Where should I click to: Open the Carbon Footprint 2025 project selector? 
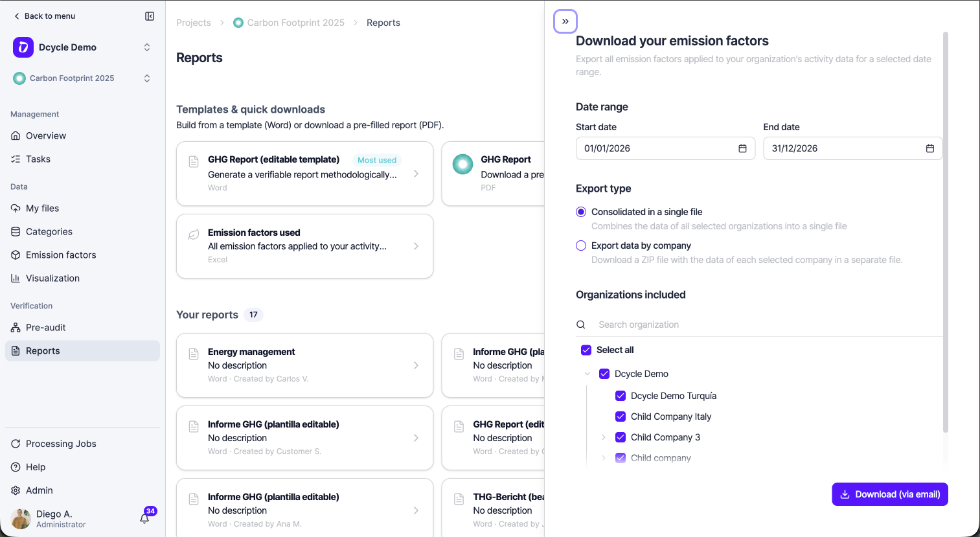[83, 78]
